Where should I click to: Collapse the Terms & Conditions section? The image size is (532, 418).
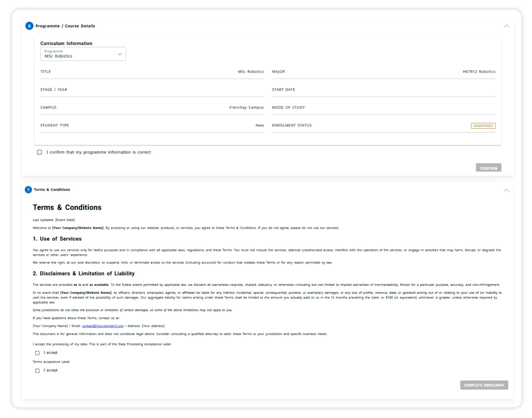(506, 190)
